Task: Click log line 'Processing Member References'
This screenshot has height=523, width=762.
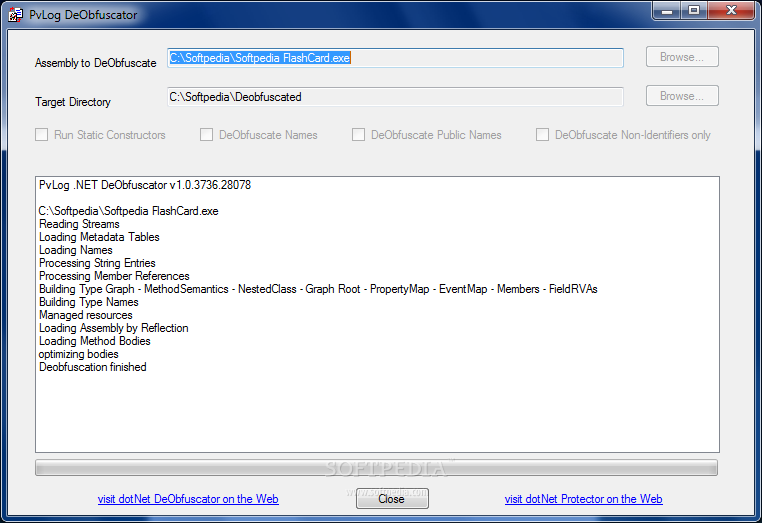Action: pyautogui.click(x=114, y=276)
